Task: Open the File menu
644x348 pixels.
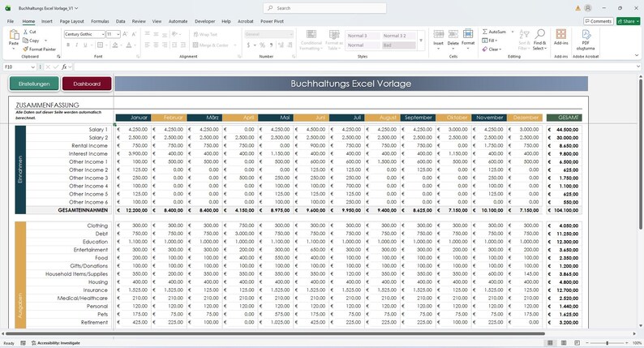Action: 11,21
